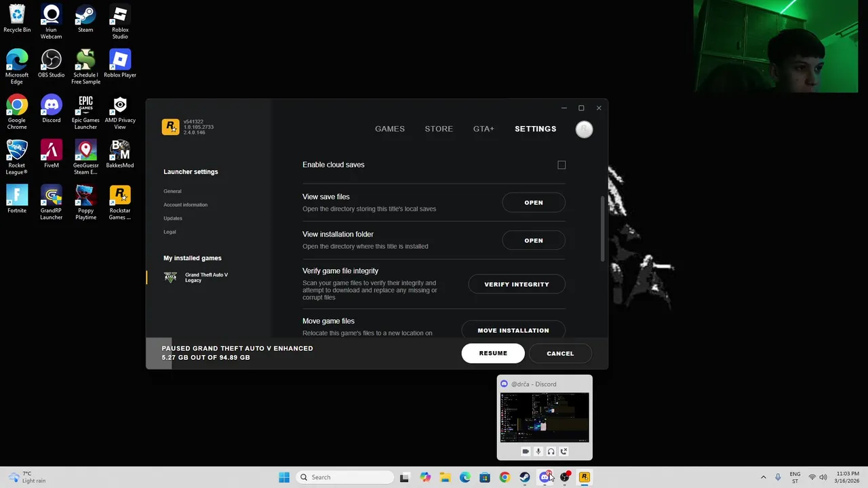Open General launcher settings
The height and width of the screenshot is (488, 868).
click(x=172, y=191)
